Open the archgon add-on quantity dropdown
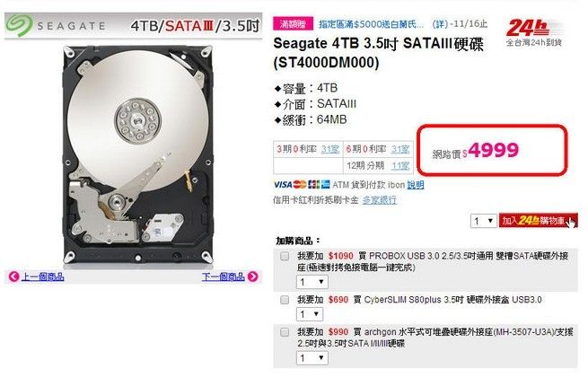588x386 pixels. 312,358
